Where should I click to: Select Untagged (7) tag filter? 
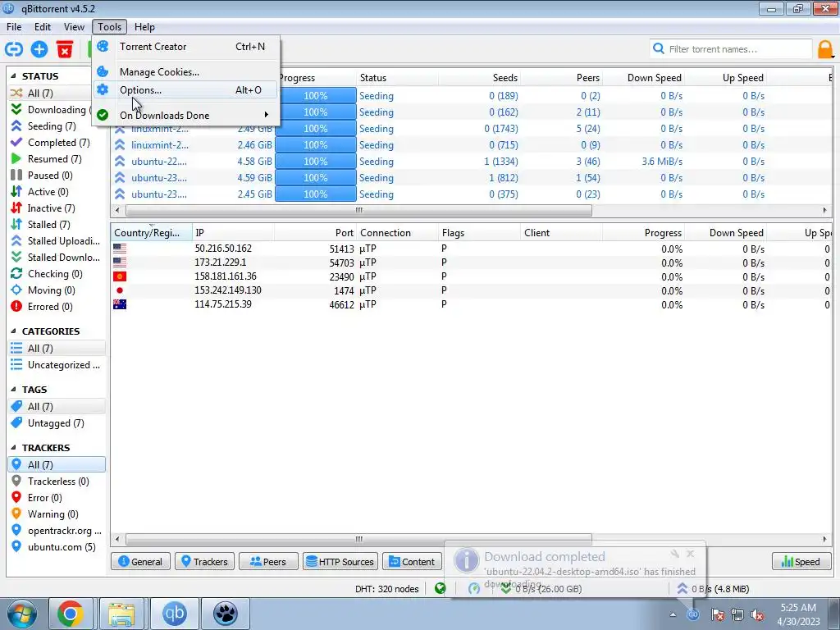click(56, 423)
